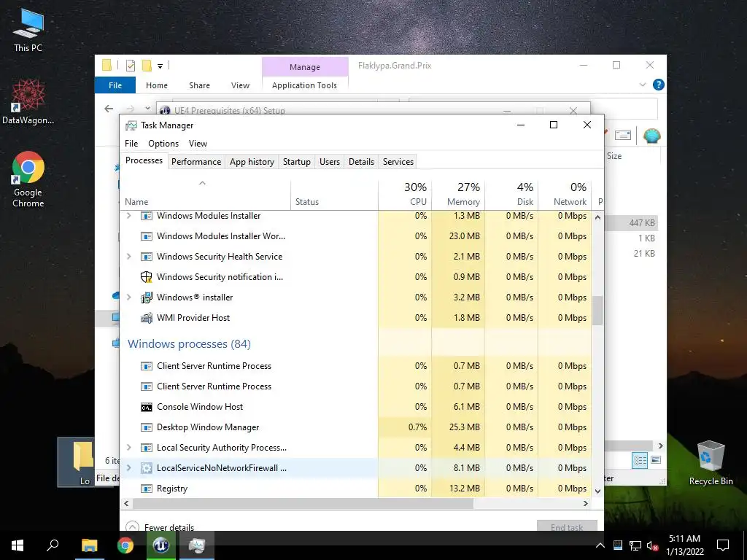The width and height of the screenshot is (747, 560).
Task: Select Task Manager taskbar icon
Action: [196, 545]
